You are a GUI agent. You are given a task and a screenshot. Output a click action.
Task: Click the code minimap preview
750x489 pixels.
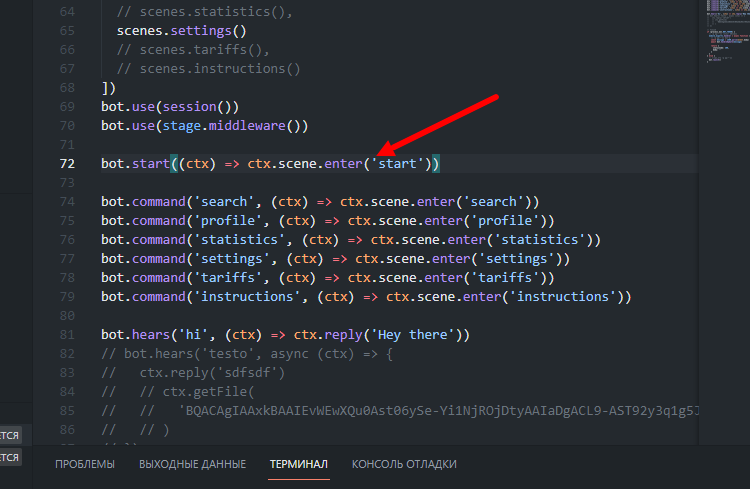[x=728, y=31]
